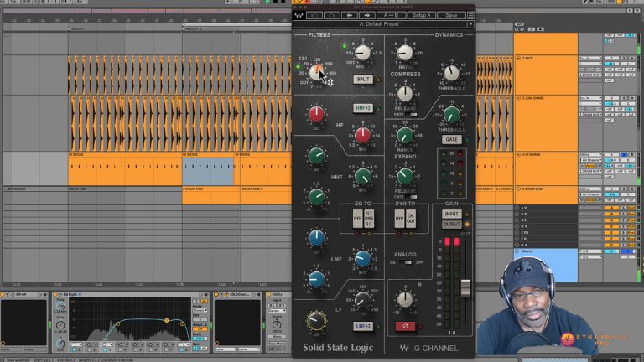Click Utility Mono button
The height and width of the screenshot is (362, 644).
(x=277, y=337)
